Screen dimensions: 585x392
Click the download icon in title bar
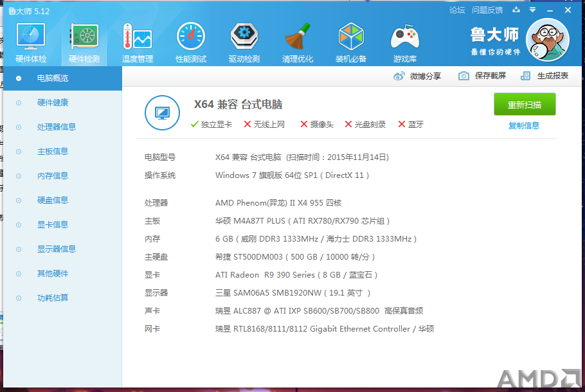pyautogui.click(x=516, y=10)
